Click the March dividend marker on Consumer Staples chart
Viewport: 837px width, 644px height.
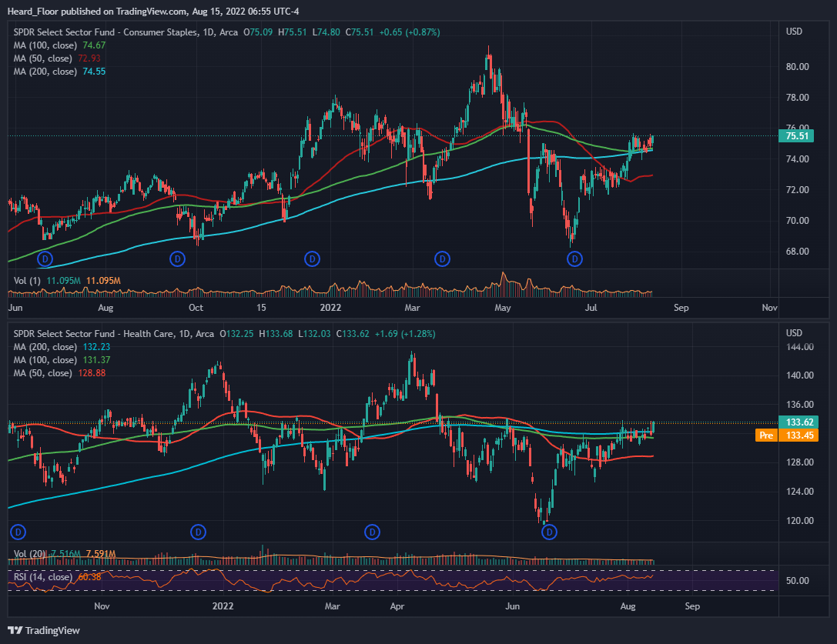coord(442,259)
